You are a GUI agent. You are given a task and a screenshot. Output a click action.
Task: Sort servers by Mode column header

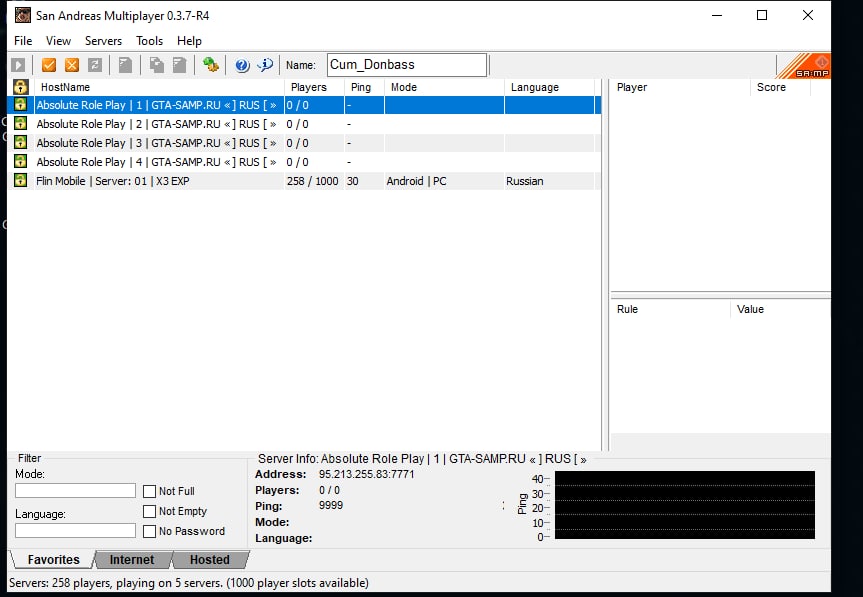tap(444, 87)
